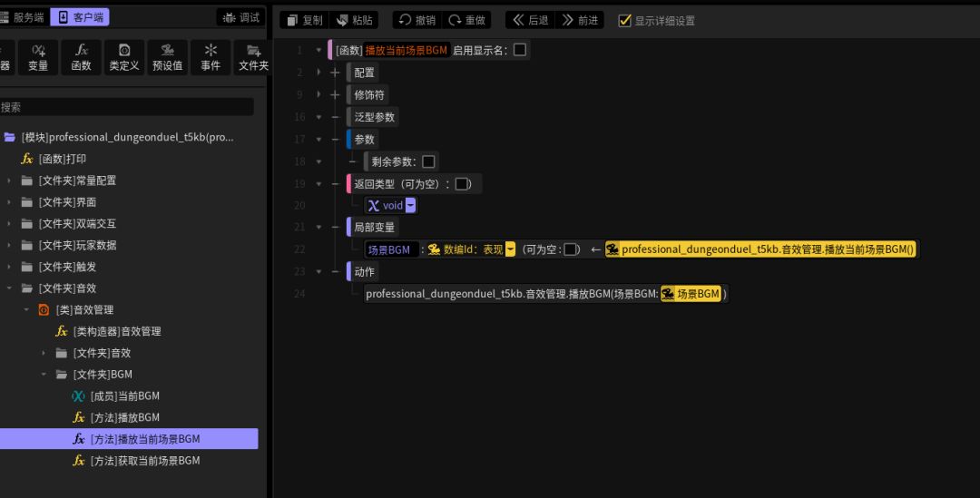Click the 播放BGM action statement
Viewport: 980px width, 498px height.
(x=546, y=294)
